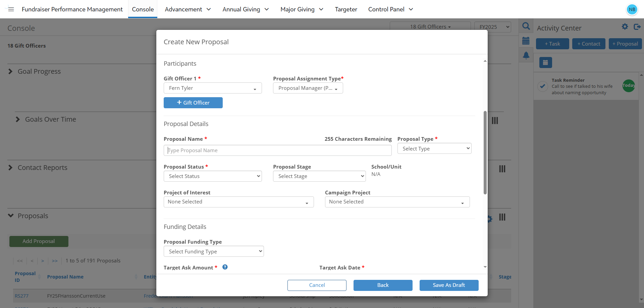Open the hamburger navigation menu
Image resolution: width=644 pixels, height=308 pixels.
click(11, 9)
